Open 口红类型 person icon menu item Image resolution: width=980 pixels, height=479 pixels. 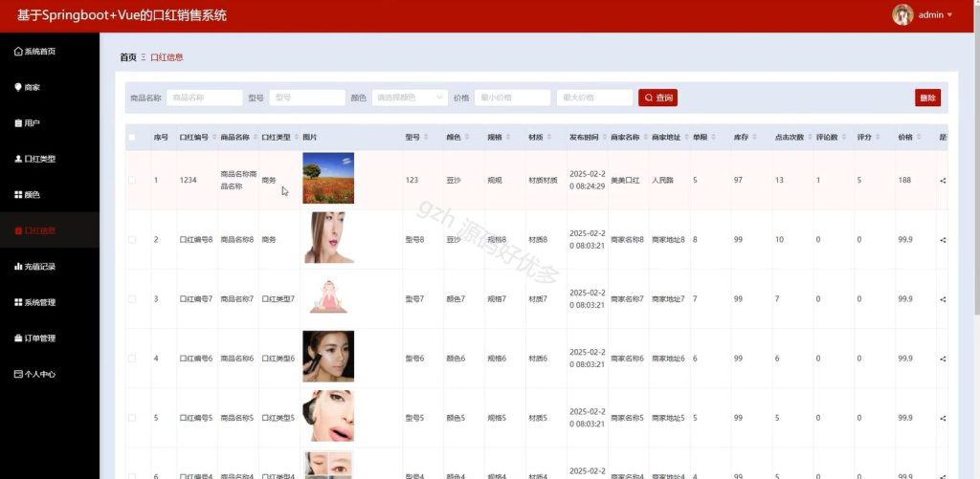pos(18,160)
